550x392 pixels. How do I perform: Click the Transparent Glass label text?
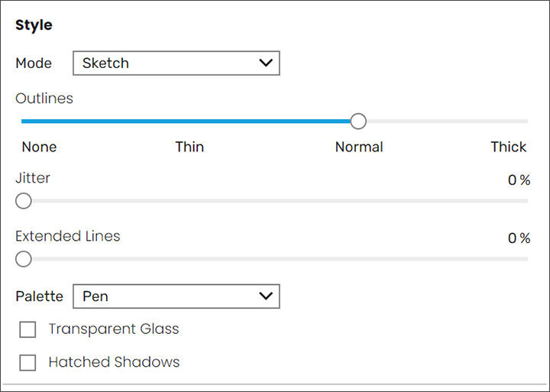pos(114,329)
